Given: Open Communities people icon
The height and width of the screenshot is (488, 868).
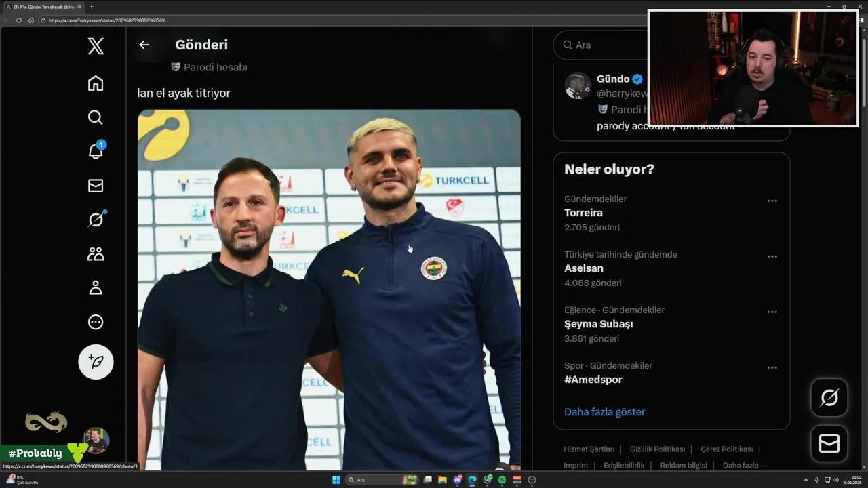Looking at the screenshot, I should 96,254.
